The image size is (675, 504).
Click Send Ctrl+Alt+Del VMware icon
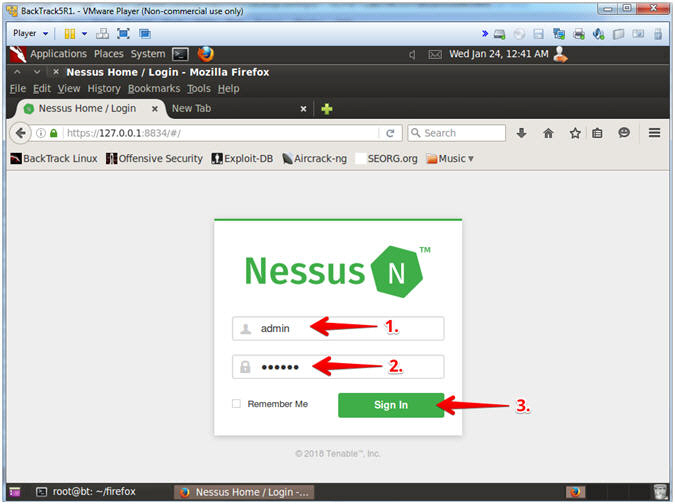[x=102, y=34]
